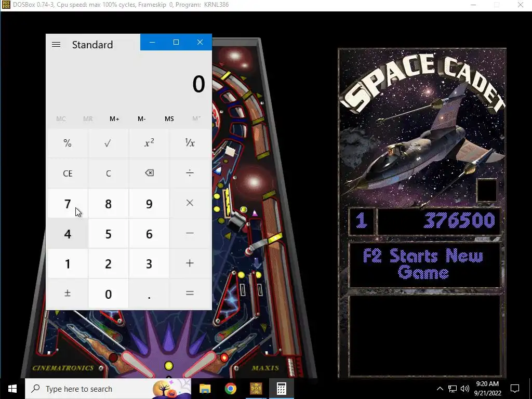This screenshot has height=399, width=532.
Task: Minimize the Calculator window
Action: 152,42
